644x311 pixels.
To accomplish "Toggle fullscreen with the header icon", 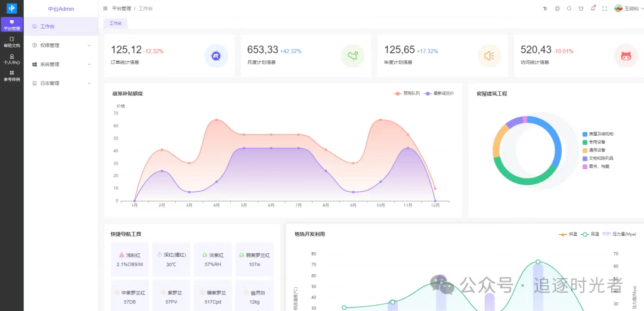I will (605, 8).
